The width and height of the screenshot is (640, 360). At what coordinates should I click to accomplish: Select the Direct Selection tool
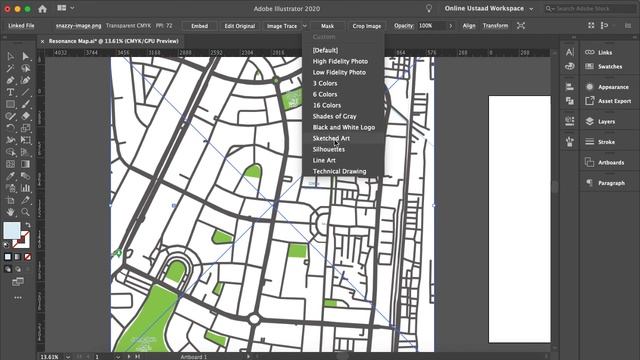(25, 56)
